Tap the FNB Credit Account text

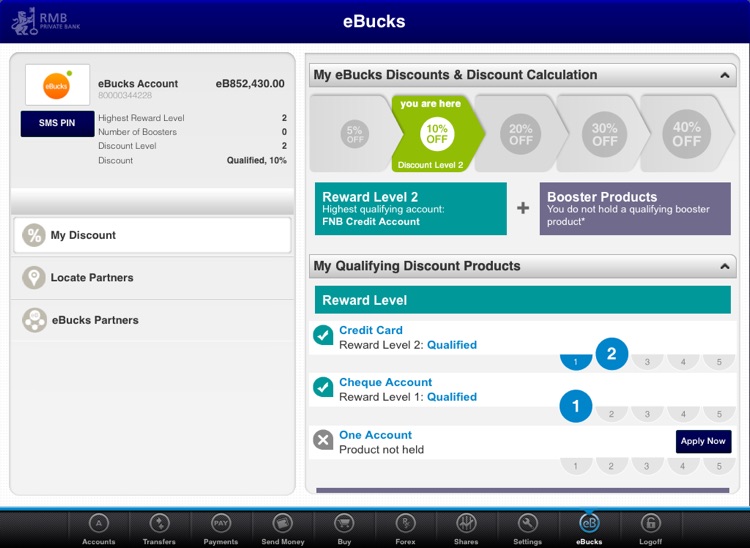coord(371,221)
